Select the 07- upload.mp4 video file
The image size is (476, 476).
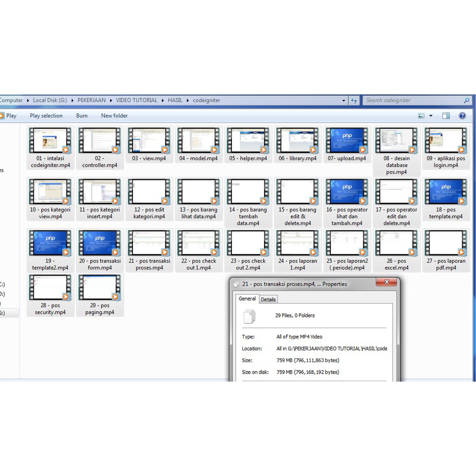(x=347, y=145)
